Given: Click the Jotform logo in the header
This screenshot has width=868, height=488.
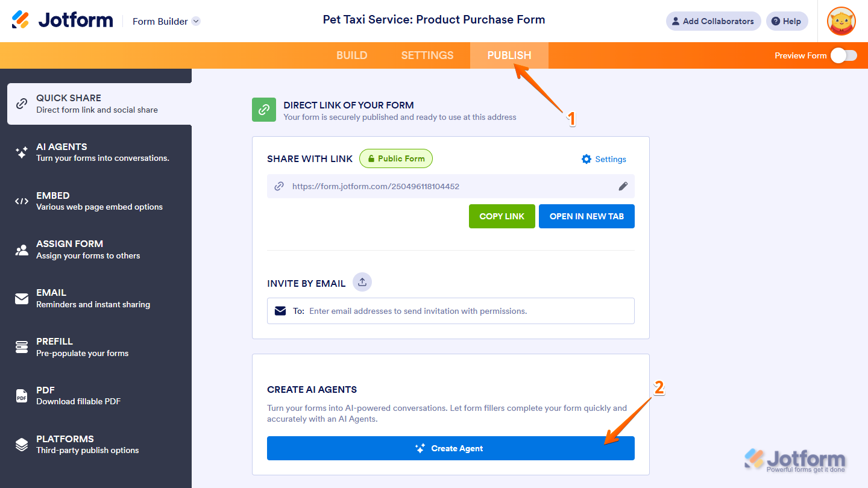Looking at the screenshot, I should 63,20.
